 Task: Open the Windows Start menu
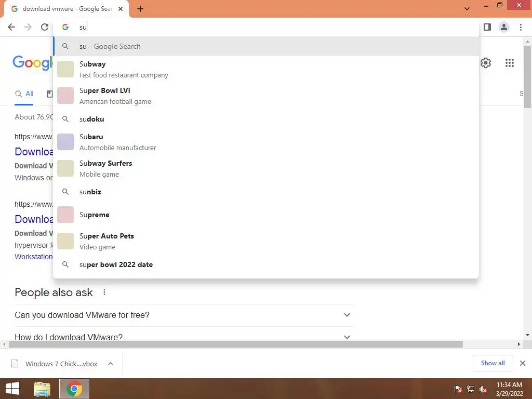pos(12,389)
